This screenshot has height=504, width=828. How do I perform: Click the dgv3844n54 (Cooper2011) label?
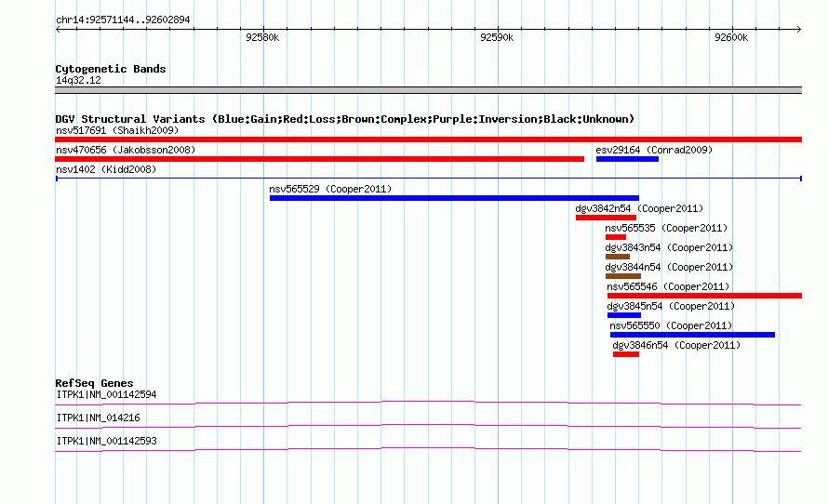tap(669, 267)
